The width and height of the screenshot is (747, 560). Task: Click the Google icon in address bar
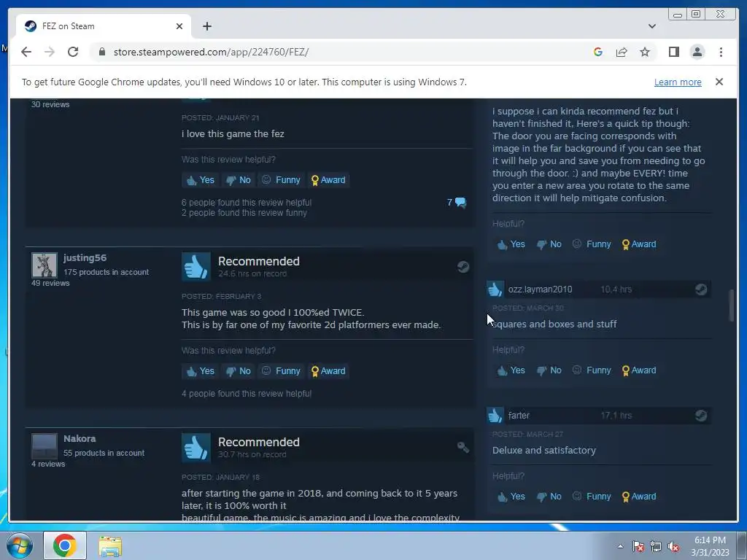(598, 52)
